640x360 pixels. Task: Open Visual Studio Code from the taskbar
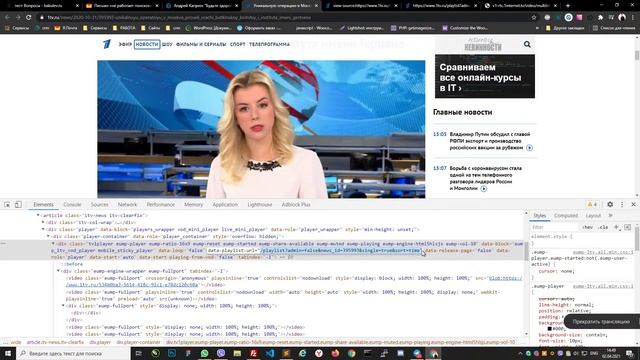(x=270, y=353)
